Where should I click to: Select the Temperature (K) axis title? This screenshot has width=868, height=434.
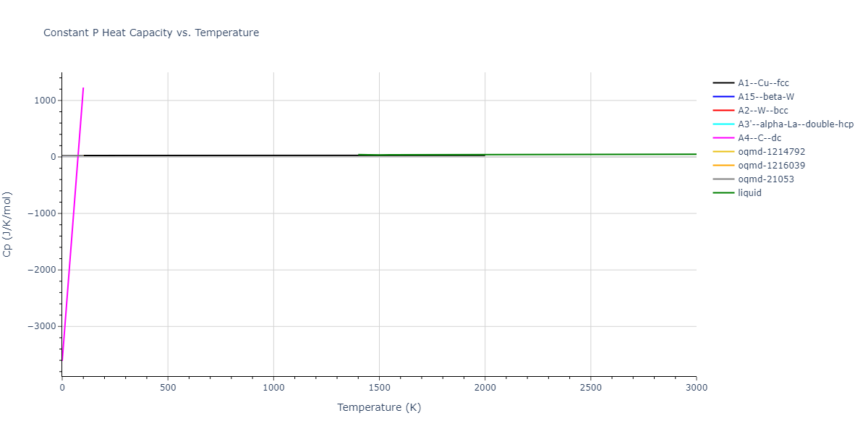click(x=379, y=407)
